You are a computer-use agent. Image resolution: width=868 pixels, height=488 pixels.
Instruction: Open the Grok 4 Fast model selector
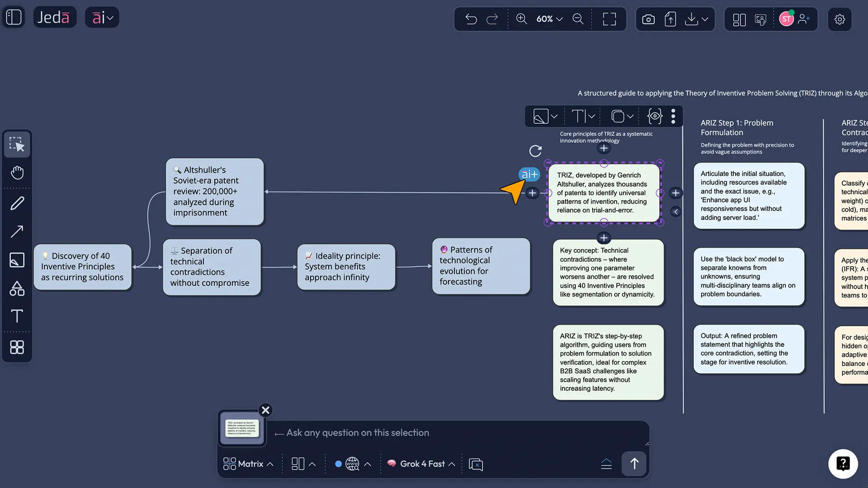[420, 464]
